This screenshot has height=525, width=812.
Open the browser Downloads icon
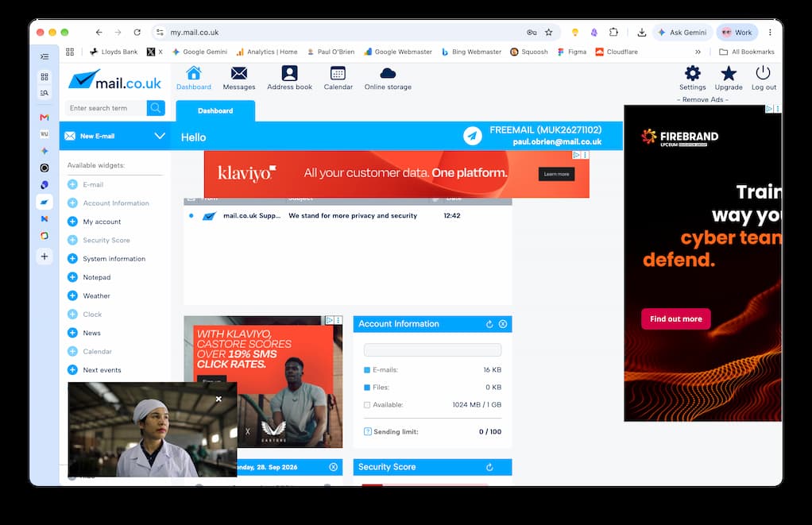(x=642, y=32)
